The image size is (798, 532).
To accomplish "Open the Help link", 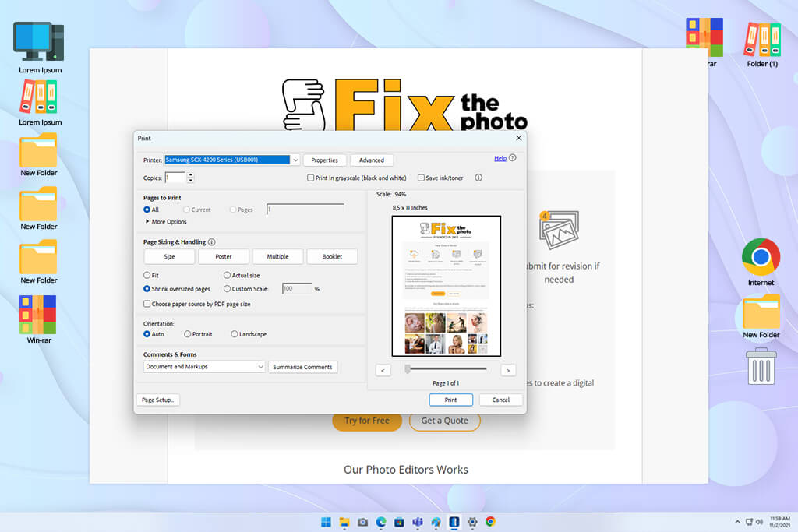I will click(500, 158).
